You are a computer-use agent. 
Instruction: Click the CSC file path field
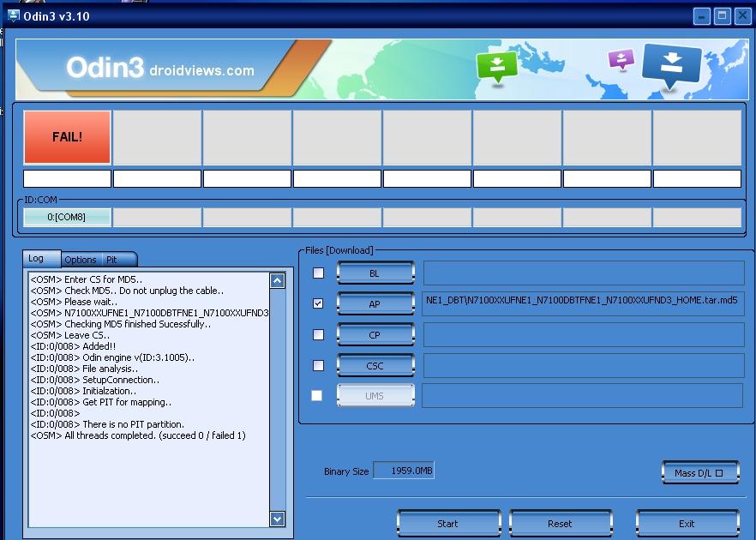click(584, 365)
